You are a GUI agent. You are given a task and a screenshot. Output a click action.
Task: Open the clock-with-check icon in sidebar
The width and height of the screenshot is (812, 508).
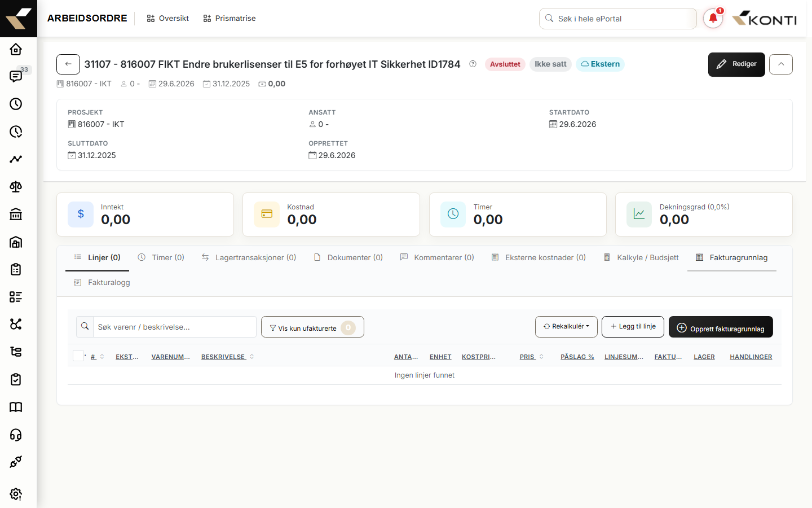(16, 132)
